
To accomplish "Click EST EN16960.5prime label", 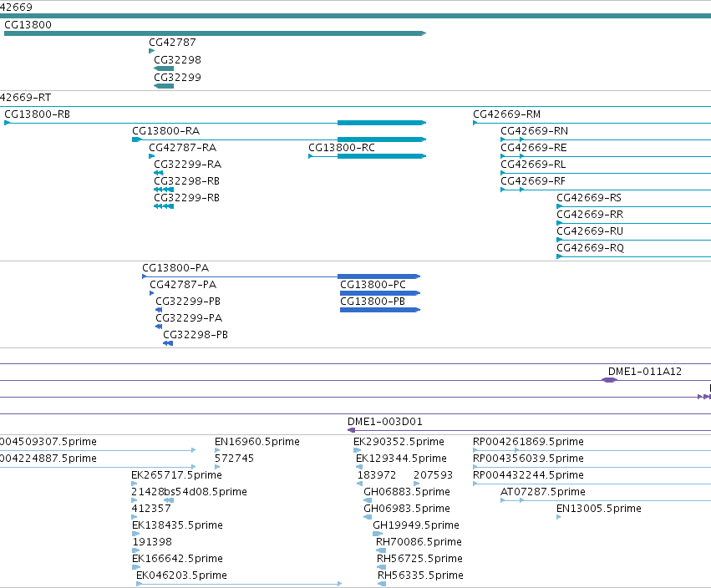I will pos(257,442).
